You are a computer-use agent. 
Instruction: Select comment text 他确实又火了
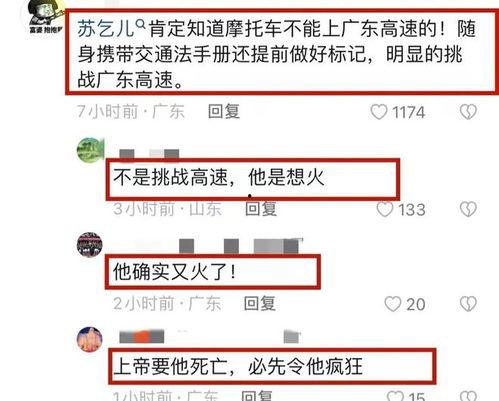pyautogui.click(x=175, y=272)
